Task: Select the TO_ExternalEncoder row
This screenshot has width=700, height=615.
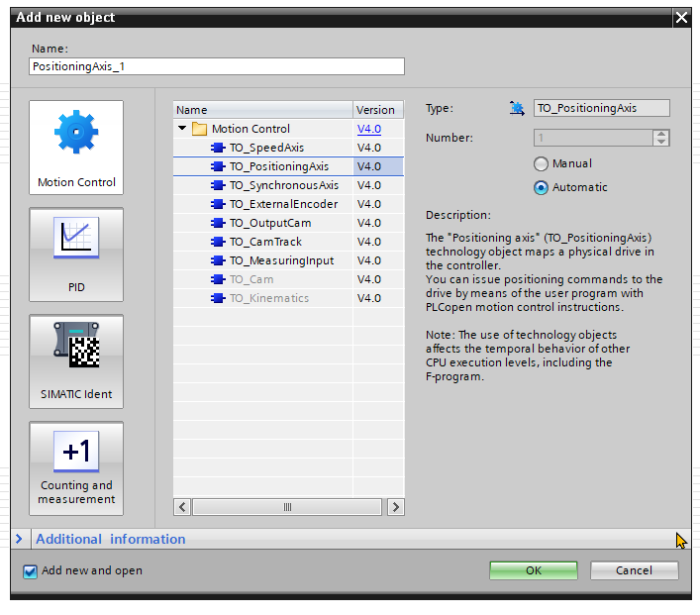Action: click(x=288, y=204)
